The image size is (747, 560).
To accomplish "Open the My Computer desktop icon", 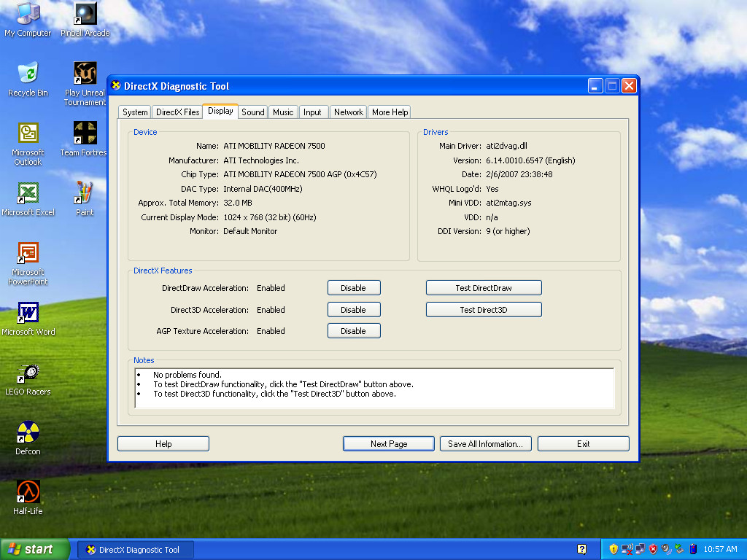I will pos(28,19).
